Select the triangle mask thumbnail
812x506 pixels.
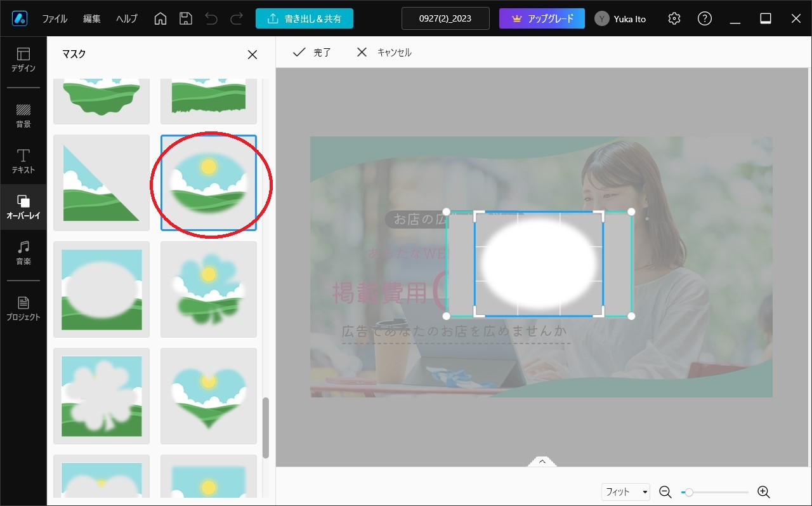[x=101, y=183]
